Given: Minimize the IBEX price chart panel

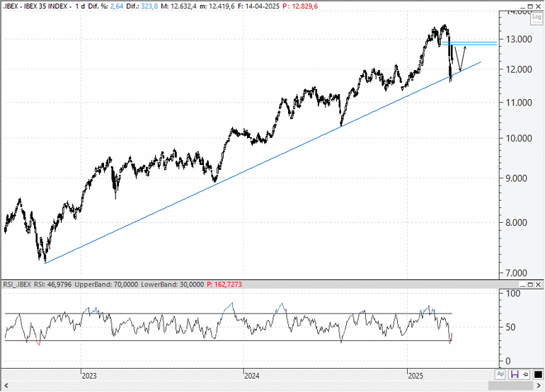Looking at the screenshot, I should 523,6.
